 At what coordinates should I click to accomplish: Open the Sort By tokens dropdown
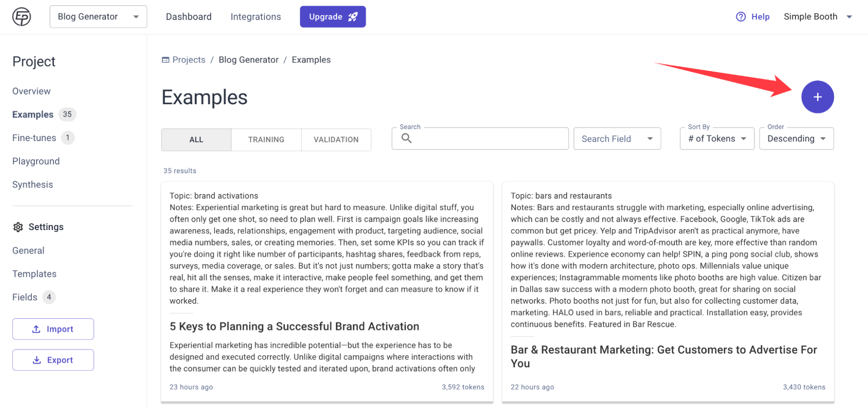tap(716, 139)
